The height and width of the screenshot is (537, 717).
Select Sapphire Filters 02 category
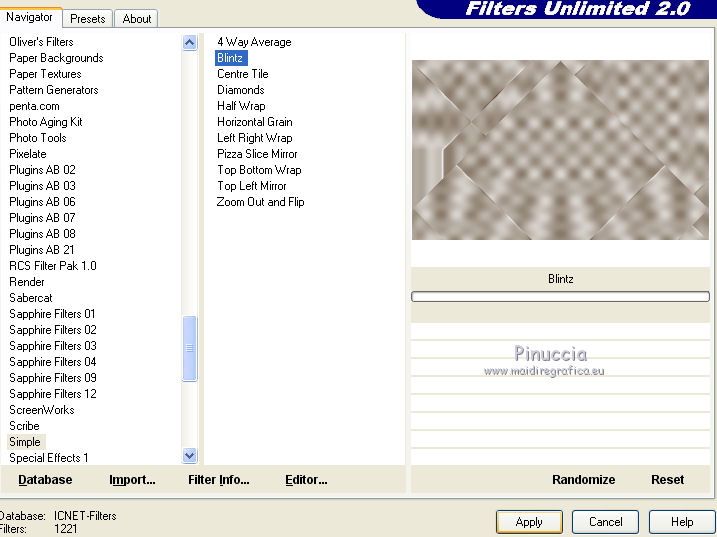[53, 330]
